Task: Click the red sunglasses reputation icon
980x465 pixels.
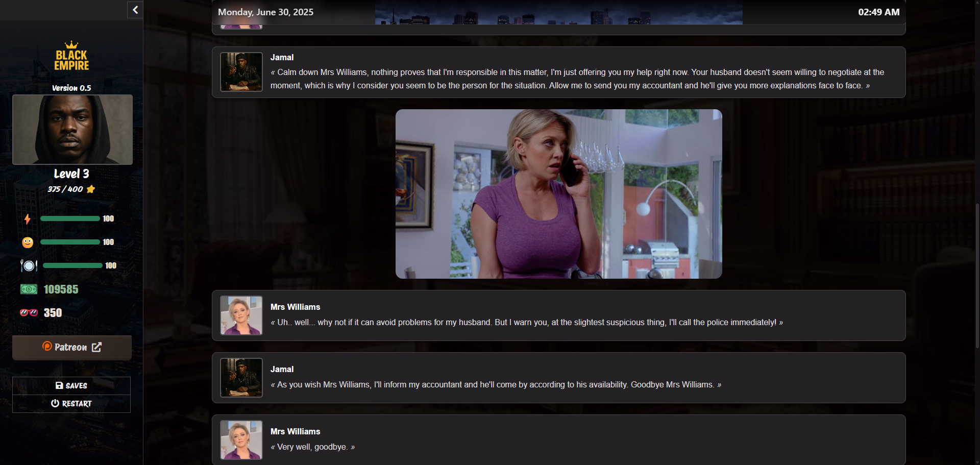Action: coord(29,313)
